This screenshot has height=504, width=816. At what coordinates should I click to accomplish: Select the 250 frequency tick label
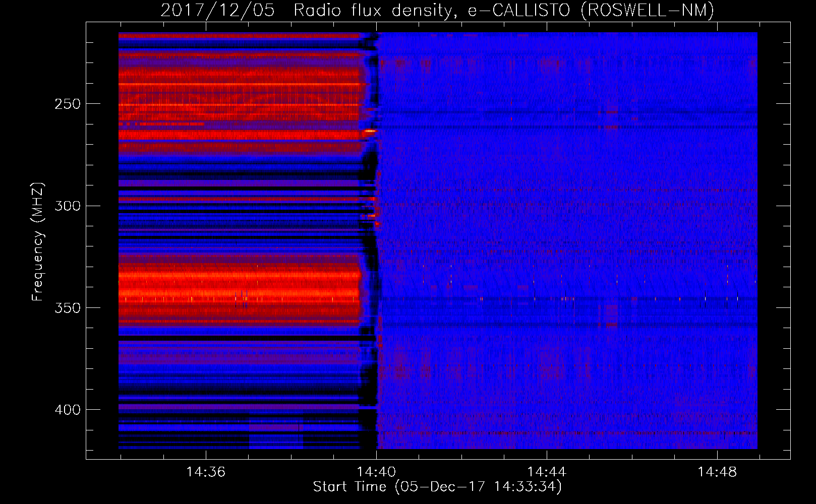click(68, 104)
